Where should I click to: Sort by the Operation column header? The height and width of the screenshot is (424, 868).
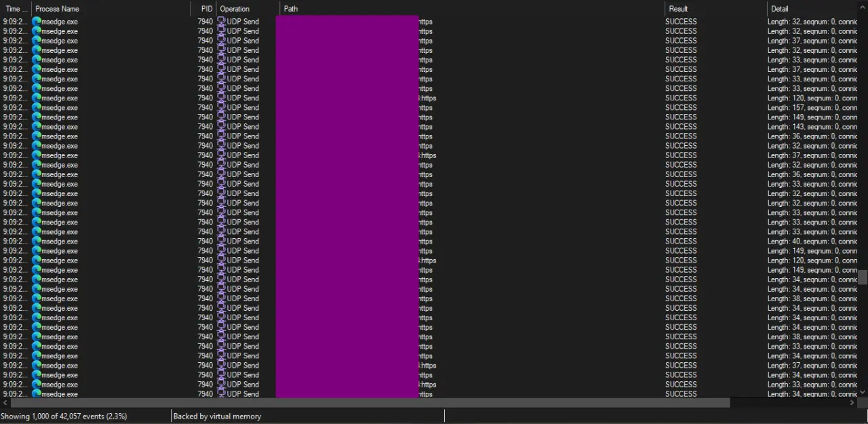click(248, 9)
